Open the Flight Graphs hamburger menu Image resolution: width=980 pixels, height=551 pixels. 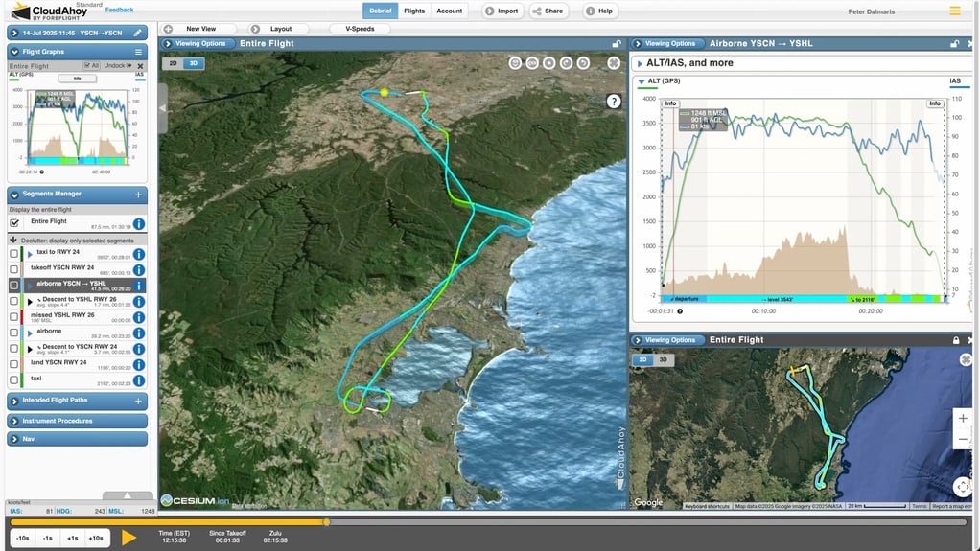tap(138, 52)
